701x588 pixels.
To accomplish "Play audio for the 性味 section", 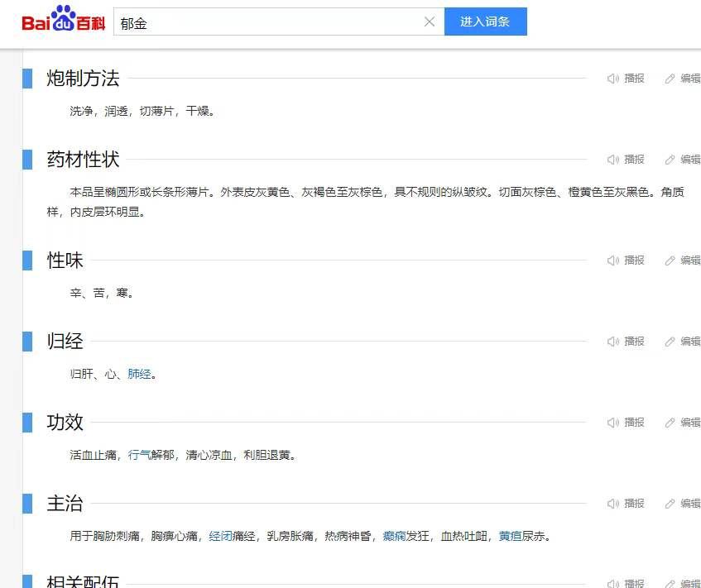I will pyautogui.click(x=612, y=261).
